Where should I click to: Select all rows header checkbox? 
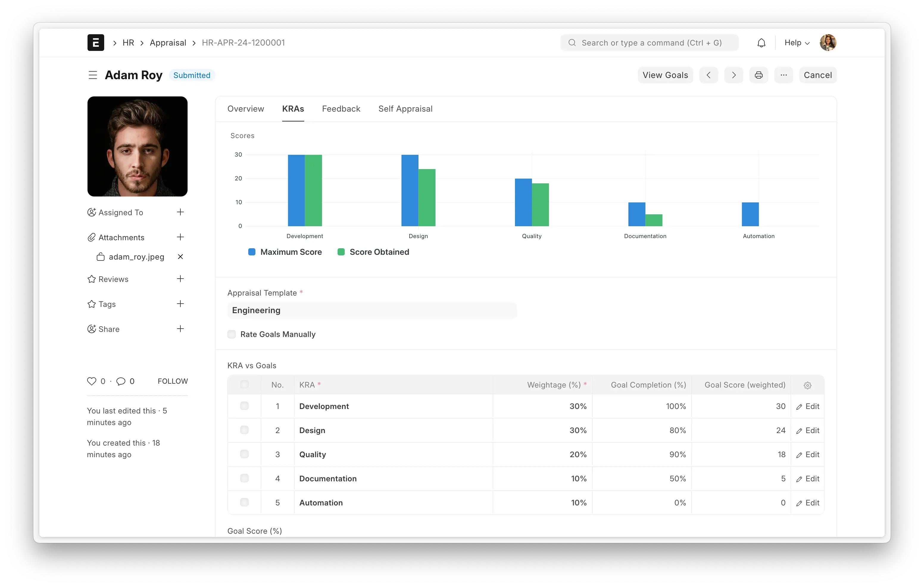point(244,384)
